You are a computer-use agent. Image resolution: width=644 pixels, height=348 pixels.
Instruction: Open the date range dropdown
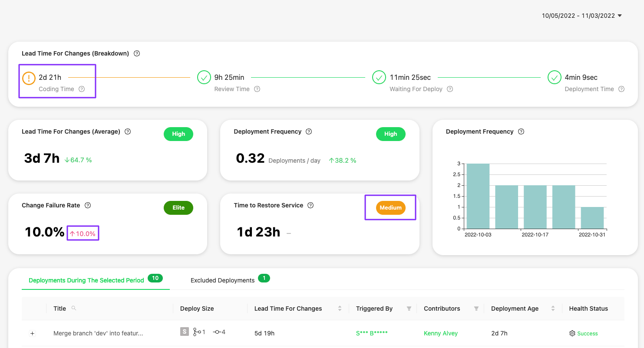click(x=582, y=16)
